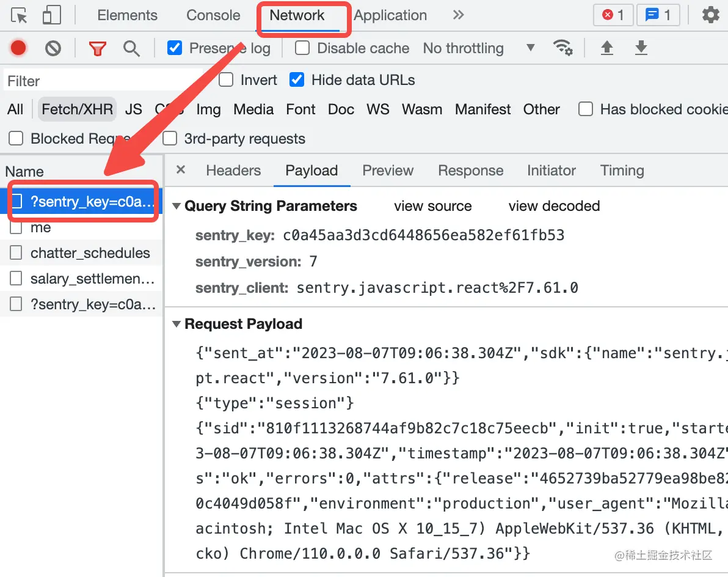728x577 pixels.
Task: Select the chatter_schedules request row
Action: point(81,252)
